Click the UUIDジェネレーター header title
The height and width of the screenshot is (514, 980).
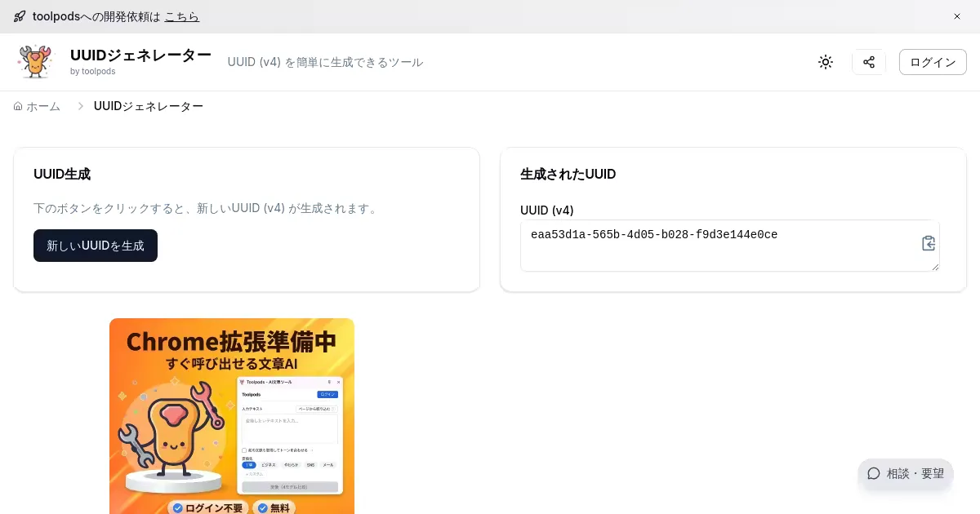coord(140,55)
